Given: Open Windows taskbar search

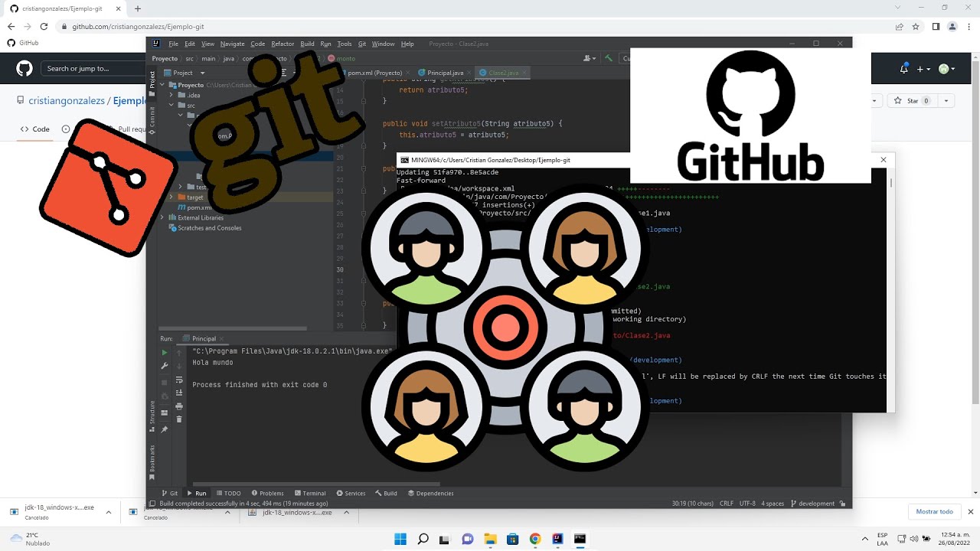Looking at the screenshot, I should (423, 539).
